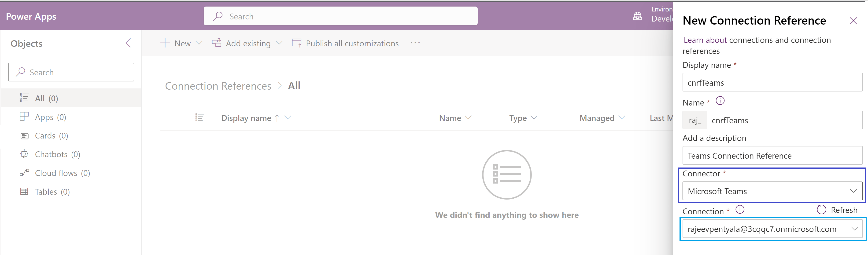
Task: Click Publish all customizations
Action: [352, 44]
